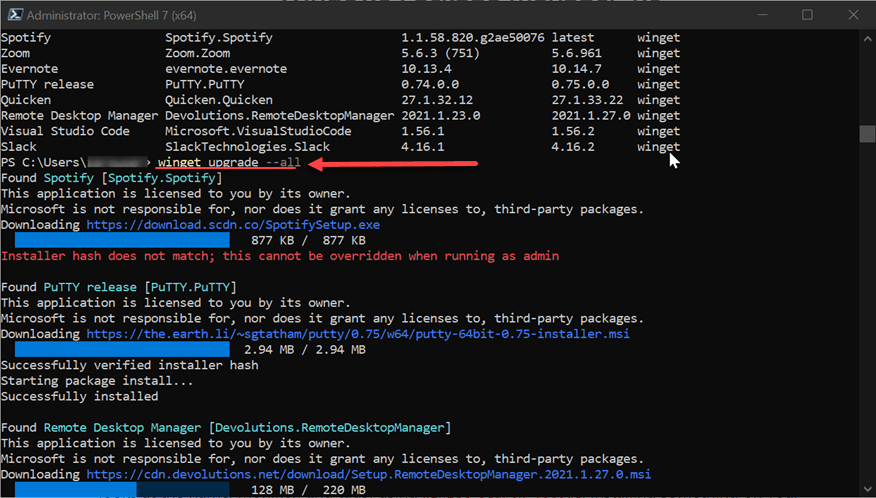
Task: Click the PowerShell icon in title bar
Action: click(x=15, y=15)
